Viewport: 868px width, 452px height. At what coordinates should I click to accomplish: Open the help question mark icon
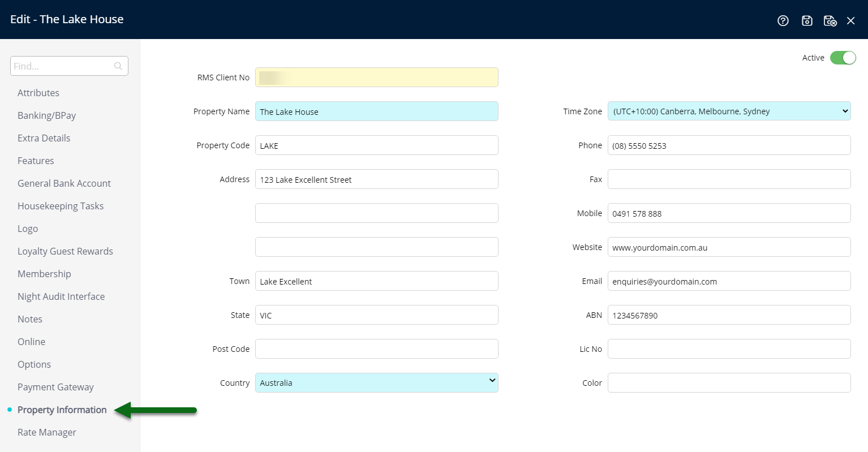(x=783, y=20)
